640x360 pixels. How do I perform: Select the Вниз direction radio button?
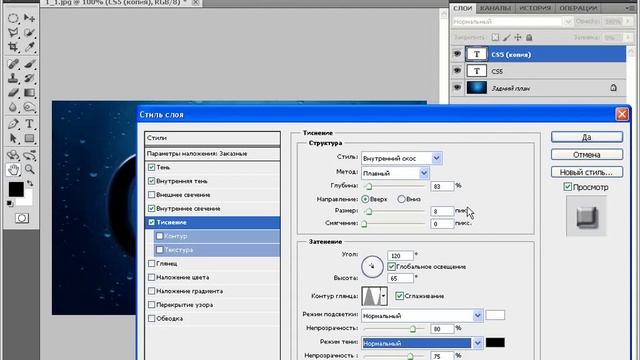tap(401, 199)
